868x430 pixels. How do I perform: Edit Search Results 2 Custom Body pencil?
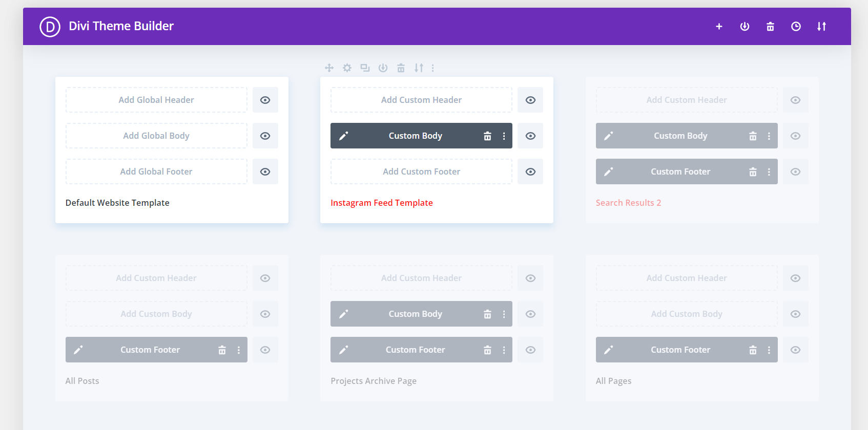coord(609,136)
